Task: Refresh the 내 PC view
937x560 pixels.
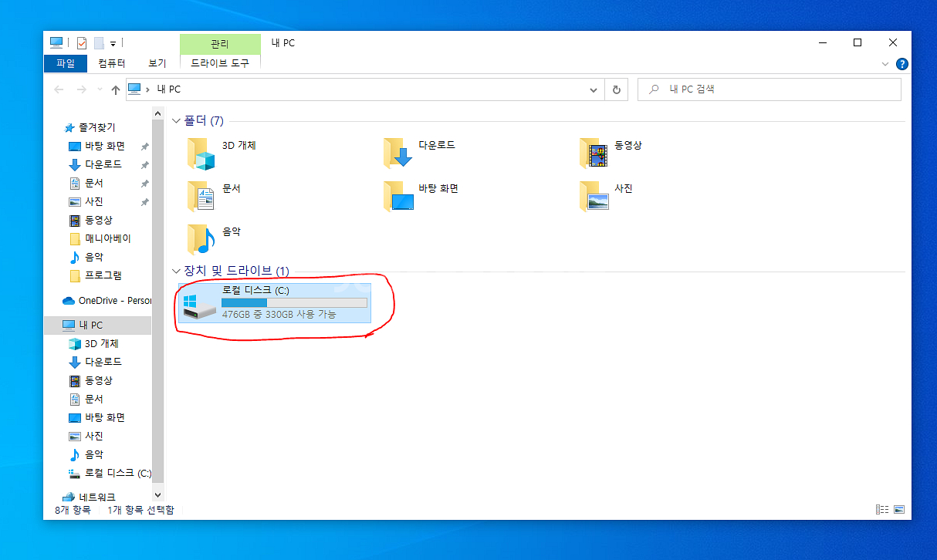Action: pos(616,89)
